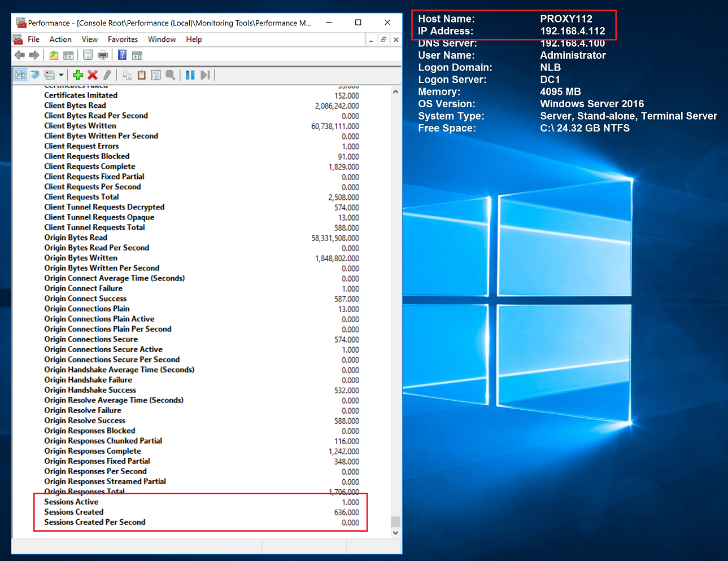Click the Paste Counter List clipboard icon
Viewport: 728px width, 561px height.
142,74
